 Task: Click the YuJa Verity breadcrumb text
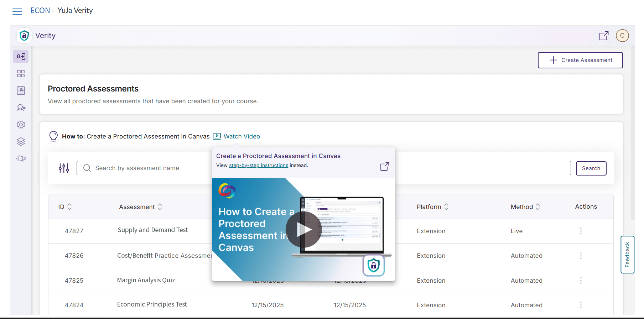[75, 11]
